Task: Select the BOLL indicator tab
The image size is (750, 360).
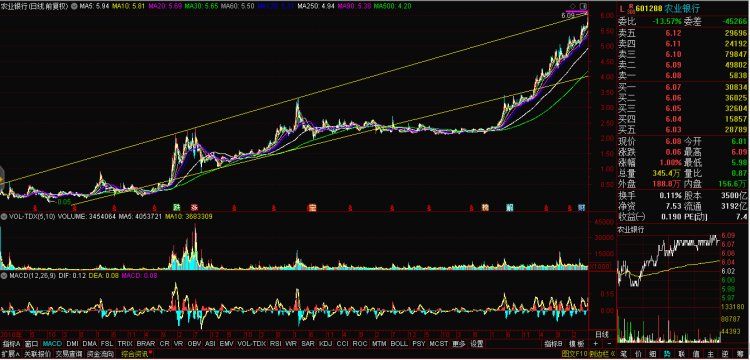Action: point(399,344)
